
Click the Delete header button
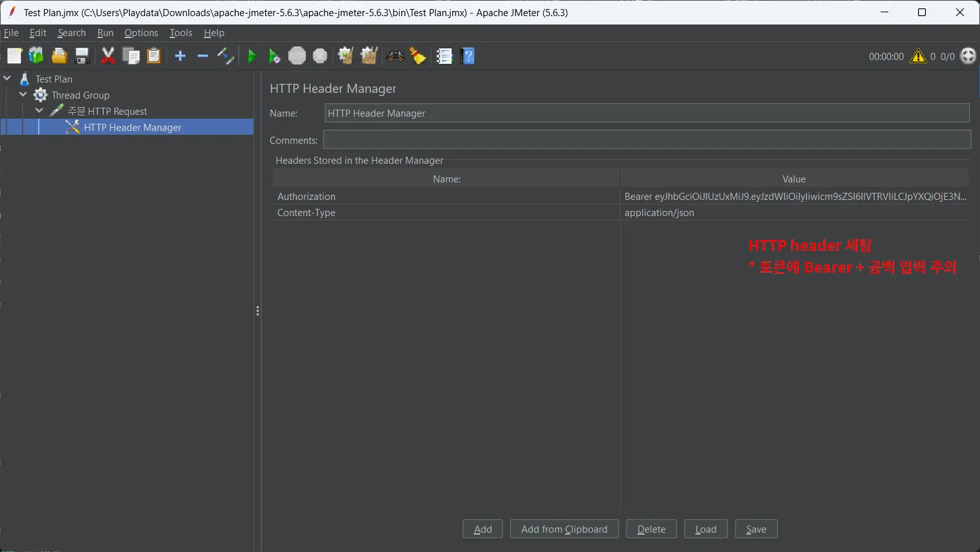click(x=652, y=529)
